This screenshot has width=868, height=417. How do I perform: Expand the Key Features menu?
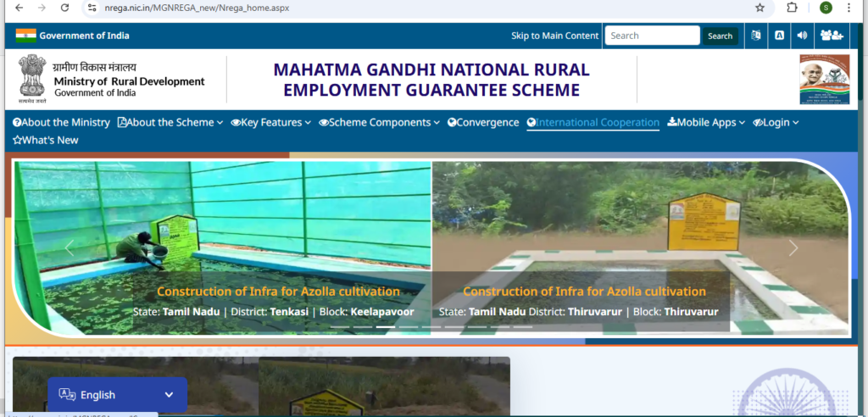(x=270, y=122)
